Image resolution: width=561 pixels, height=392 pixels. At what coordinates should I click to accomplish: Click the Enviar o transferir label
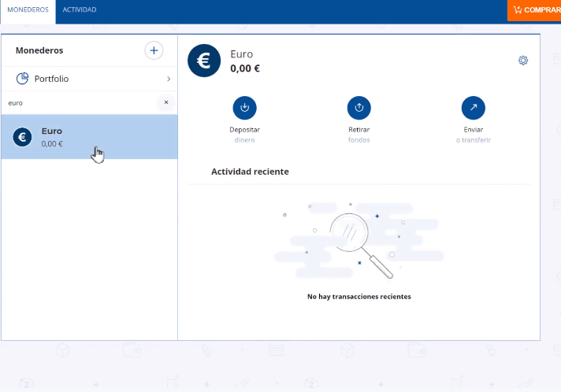click(x=473, y=135)
